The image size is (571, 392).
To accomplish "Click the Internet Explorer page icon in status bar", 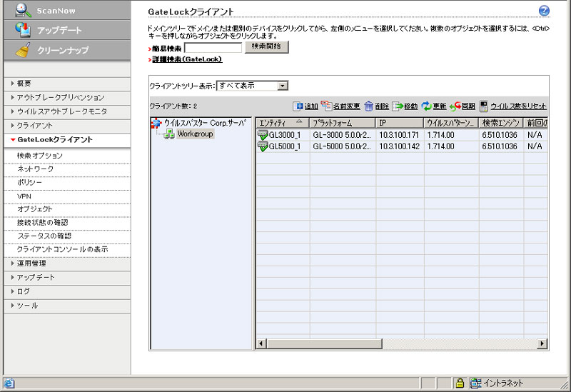I will (9, 383).
